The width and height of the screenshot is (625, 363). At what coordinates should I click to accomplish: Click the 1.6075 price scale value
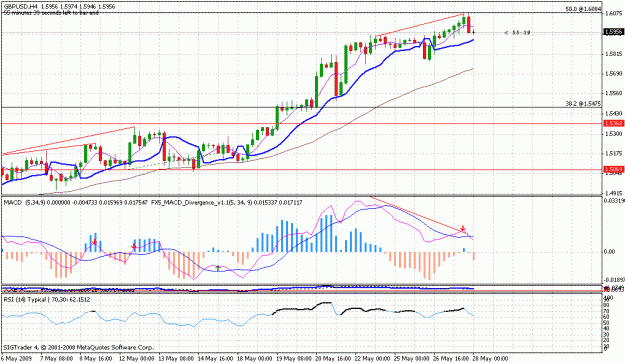tap(613, 14)
